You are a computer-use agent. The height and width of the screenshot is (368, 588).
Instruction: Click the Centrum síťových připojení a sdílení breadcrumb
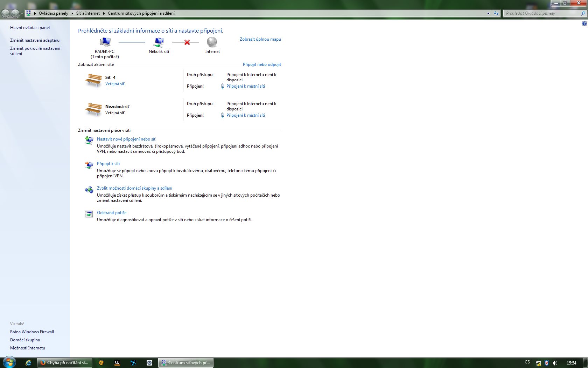141,13
